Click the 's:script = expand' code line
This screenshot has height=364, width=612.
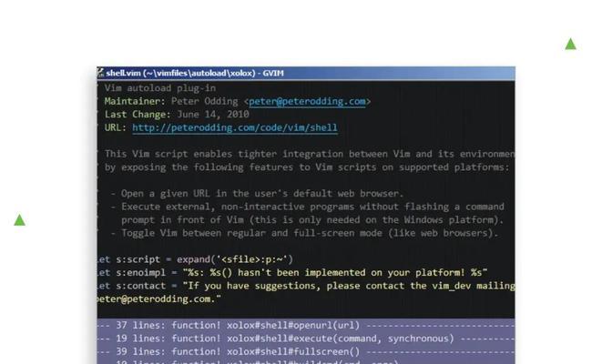tap(195, 259)
